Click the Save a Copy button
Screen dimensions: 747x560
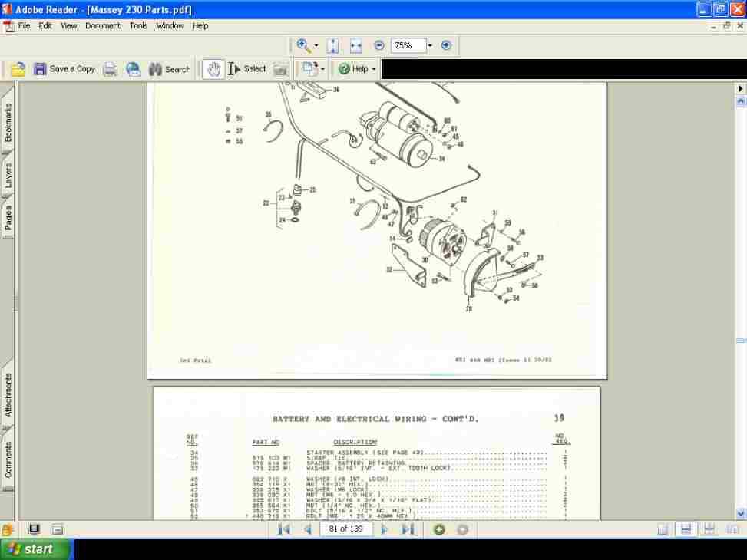(66, 68)
